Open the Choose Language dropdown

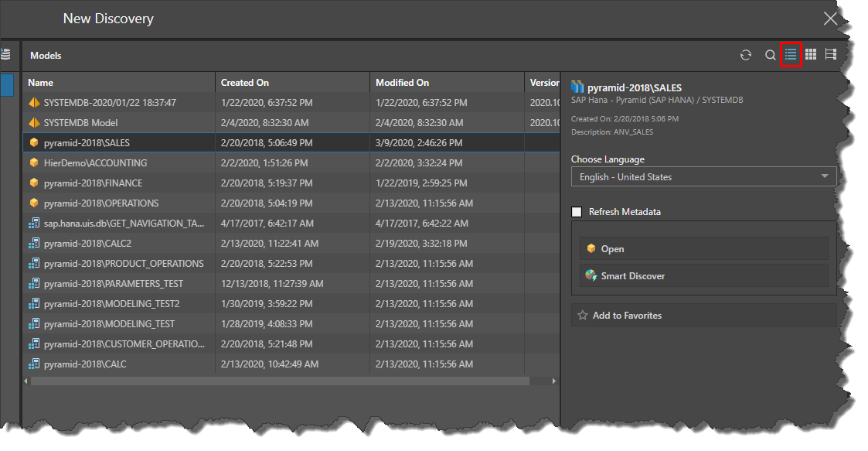[x=703, y=176]
